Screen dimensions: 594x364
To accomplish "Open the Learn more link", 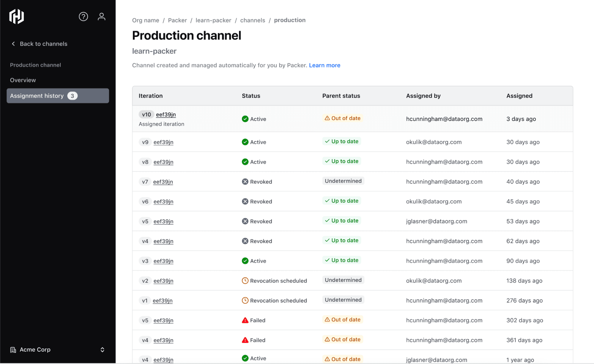I will (324, 65).
